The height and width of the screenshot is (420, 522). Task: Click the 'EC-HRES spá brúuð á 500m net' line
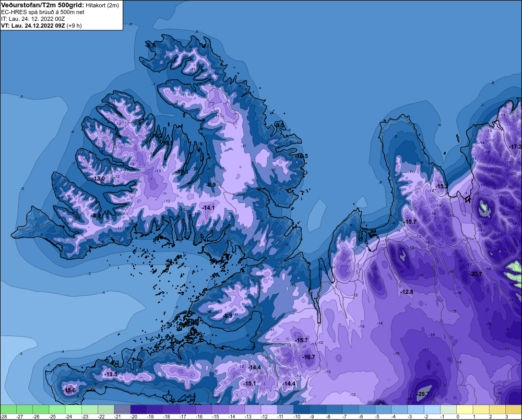click(43, 12)
